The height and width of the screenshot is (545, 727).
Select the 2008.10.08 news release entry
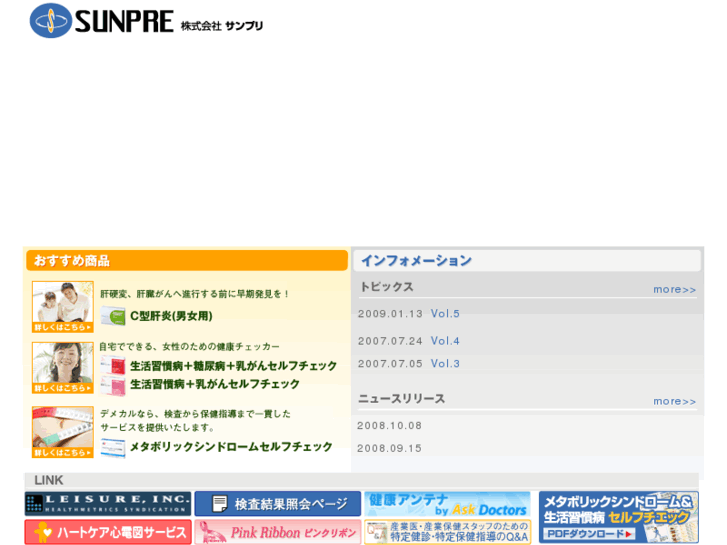pos(389,426)
